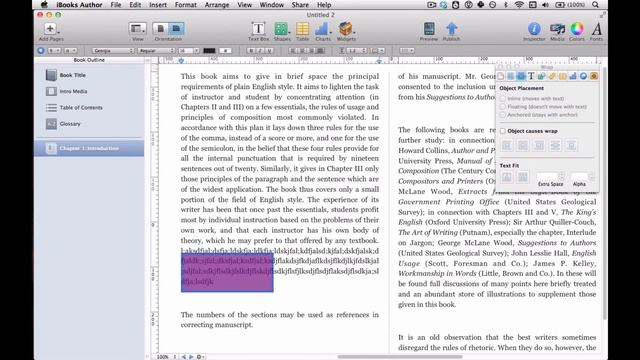Open the Regular typeface dropdown
640x360 pixels.
156,51
